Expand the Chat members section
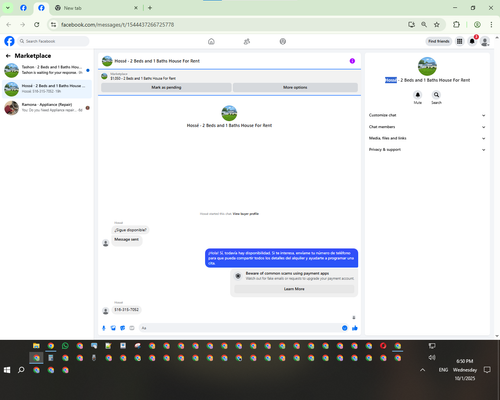The width and height of the screenshot is (500, 400). coord(427,127)
